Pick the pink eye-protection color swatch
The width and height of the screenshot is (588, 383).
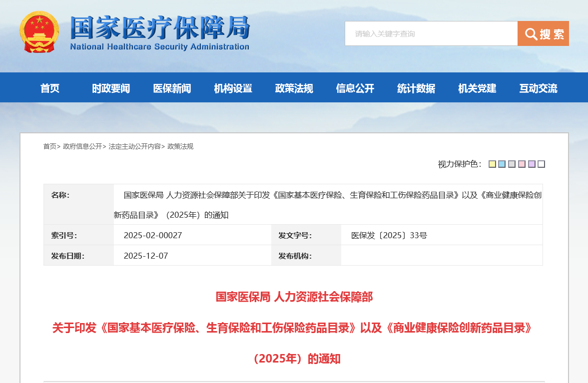(x=522, y=164)
